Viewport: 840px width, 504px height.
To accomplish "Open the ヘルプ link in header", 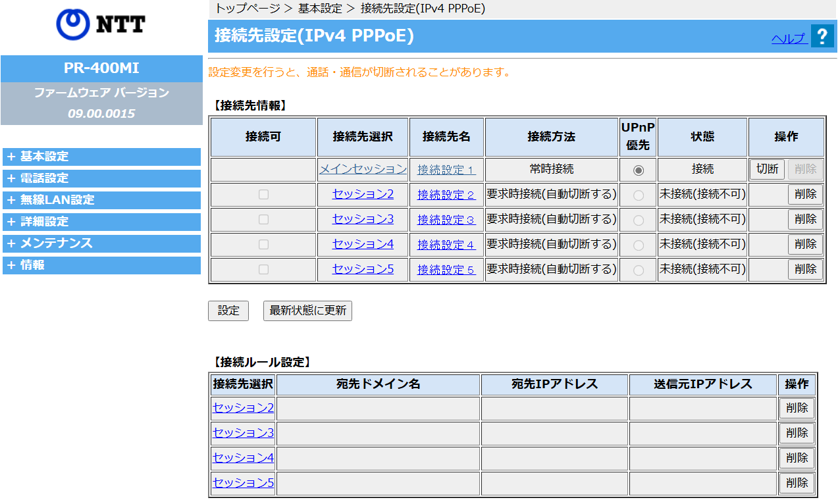I will click(x=789, y=39).
